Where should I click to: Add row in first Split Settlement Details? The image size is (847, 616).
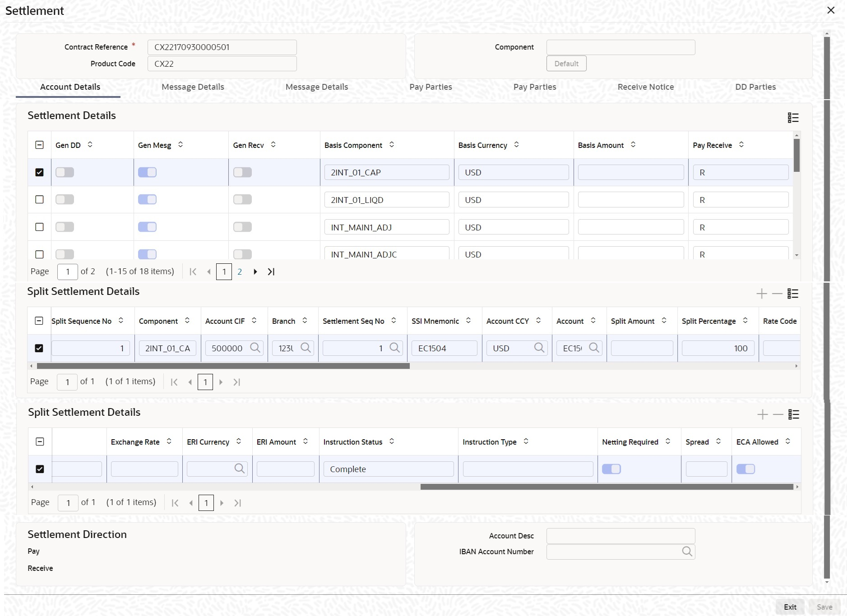click(762, 294)
